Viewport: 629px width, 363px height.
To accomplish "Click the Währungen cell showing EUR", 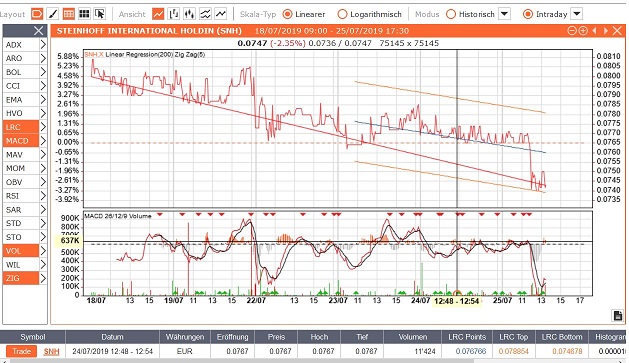I will click(185, 351).
